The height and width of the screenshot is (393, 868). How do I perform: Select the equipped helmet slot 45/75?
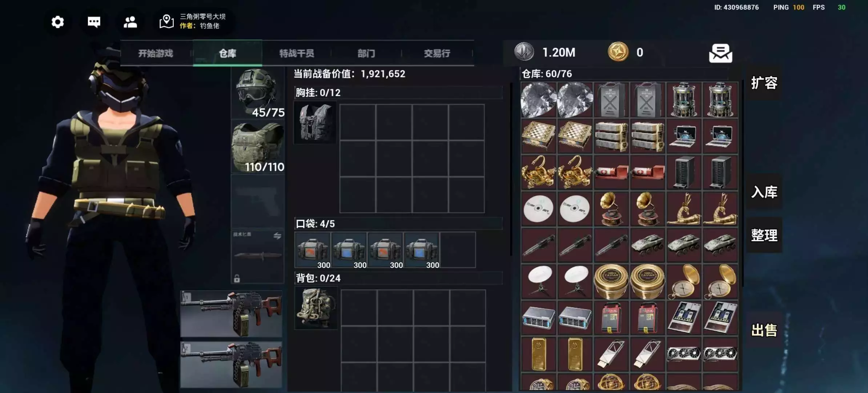258,93
